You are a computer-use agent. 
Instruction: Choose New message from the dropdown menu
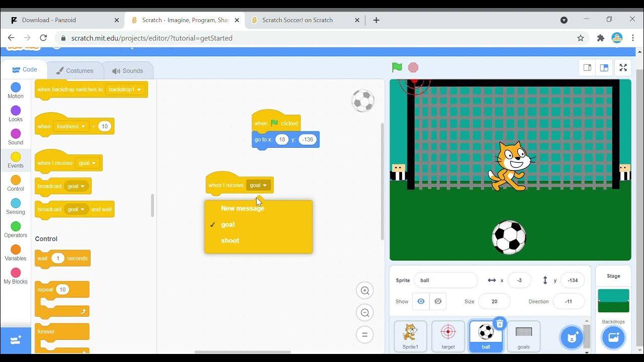[243, 208]
